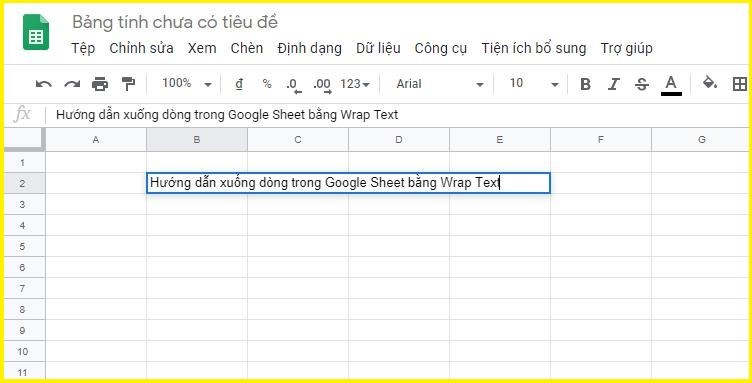Viewport: 752px width, 383px height.
Task: Open the Google Sheets home icon
Action: [35, 32]
